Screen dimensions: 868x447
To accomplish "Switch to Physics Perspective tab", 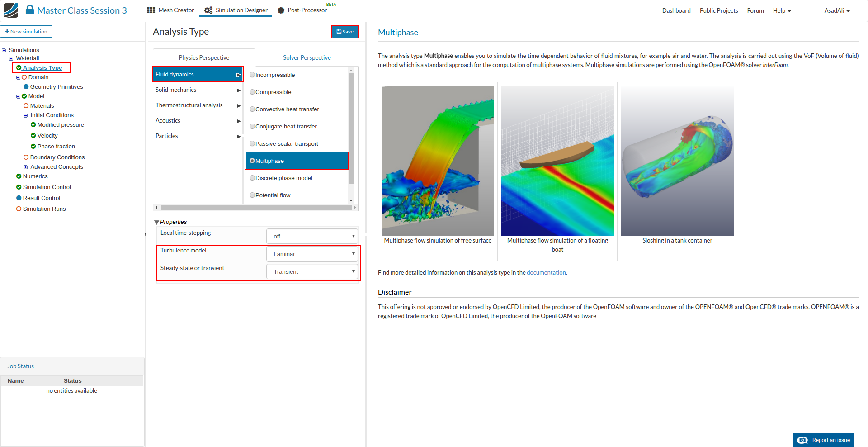I will (x=204, y=57).
